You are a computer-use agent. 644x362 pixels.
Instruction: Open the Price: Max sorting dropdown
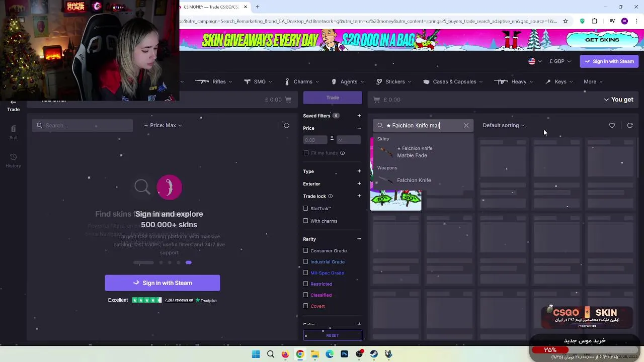click(x=163, y=125)
